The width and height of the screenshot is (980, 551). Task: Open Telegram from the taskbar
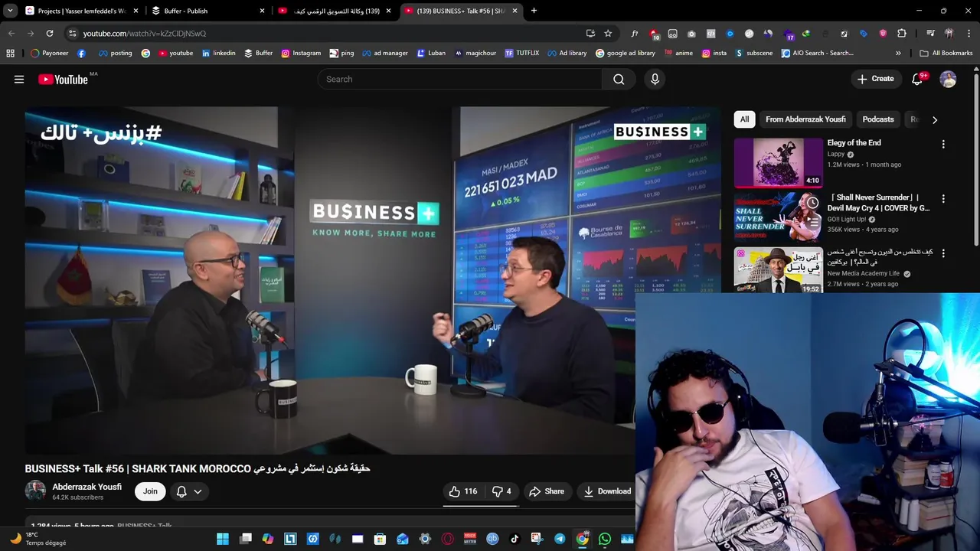[x=560, y=539]
